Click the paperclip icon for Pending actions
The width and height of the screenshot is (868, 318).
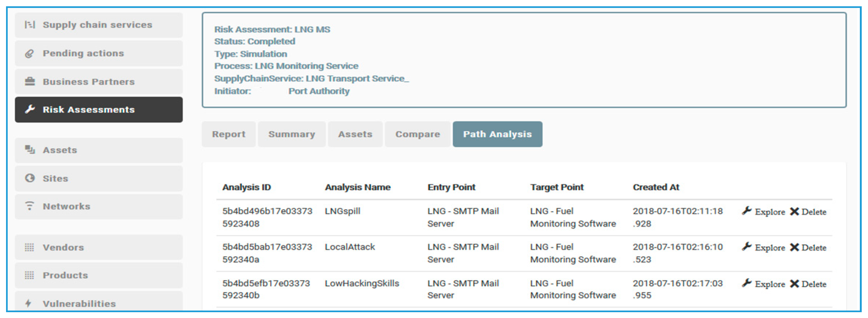click(30, 53)
